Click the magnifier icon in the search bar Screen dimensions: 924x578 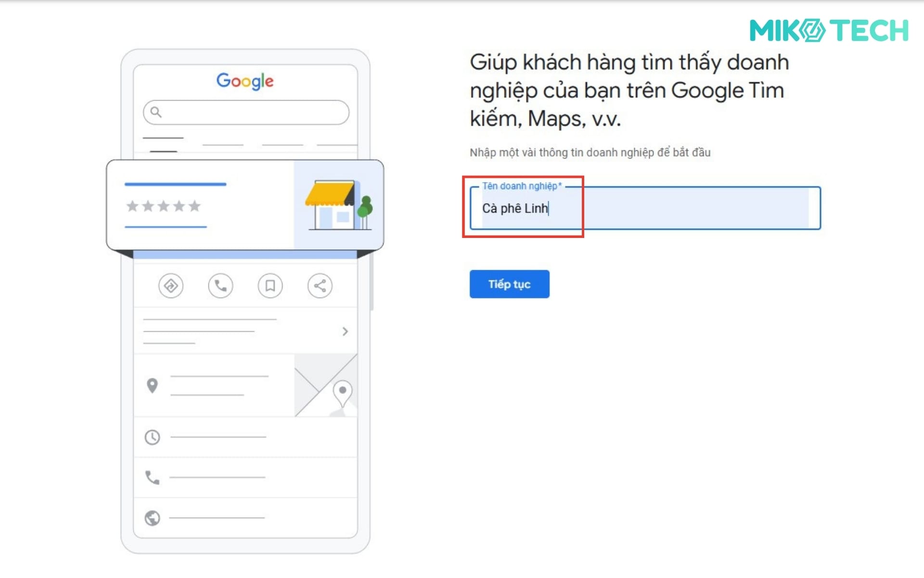[155, 112]
